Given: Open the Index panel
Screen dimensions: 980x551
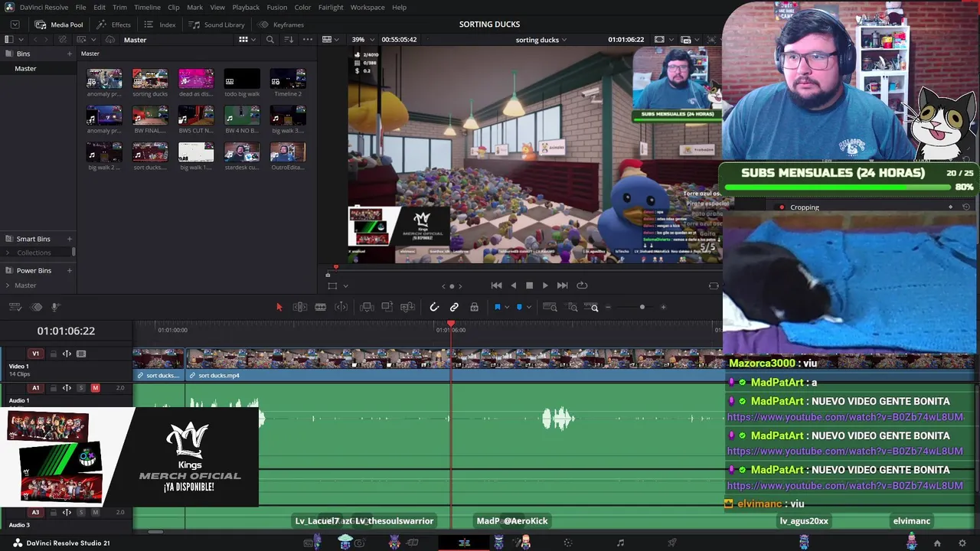Looking at the screenshot, I should (160, 24).
